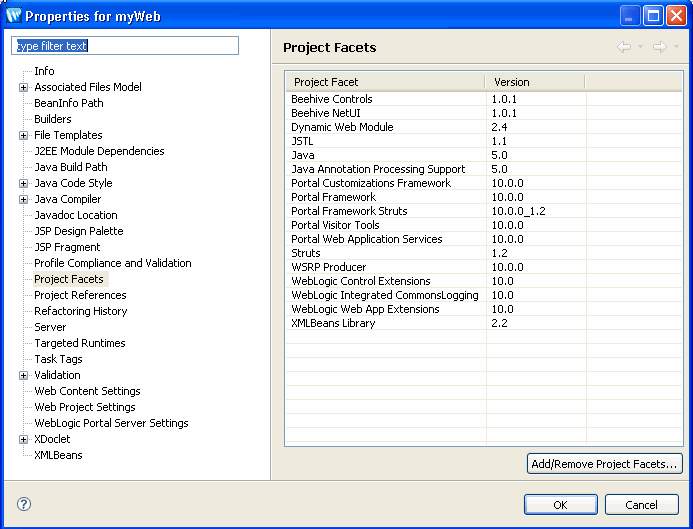The height and width of the screenshot is (529, 693).
Task: Select Project Facets in the tree
Action: pyautogui.click(x=69, y=279)
